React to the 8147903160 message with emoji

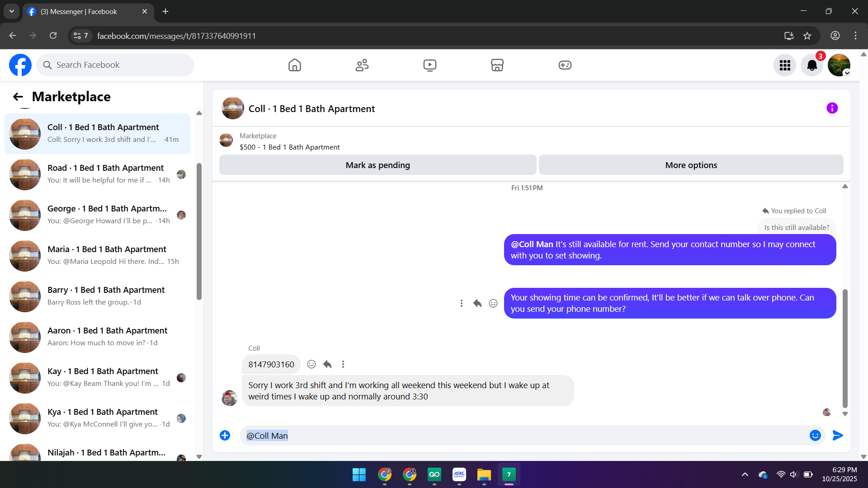[311, 364]
